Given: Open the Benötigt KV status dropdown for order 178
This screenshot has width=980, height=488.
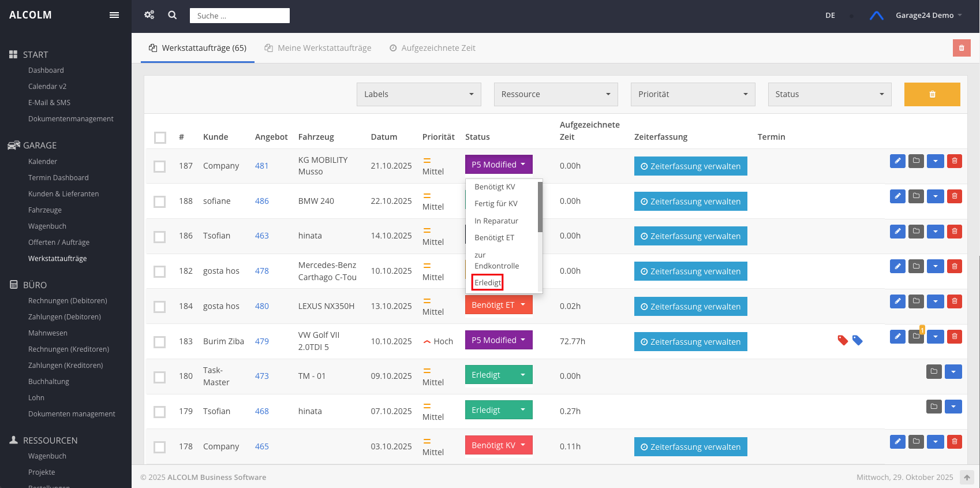Looking at the screenshot, I should click(498, 445).
